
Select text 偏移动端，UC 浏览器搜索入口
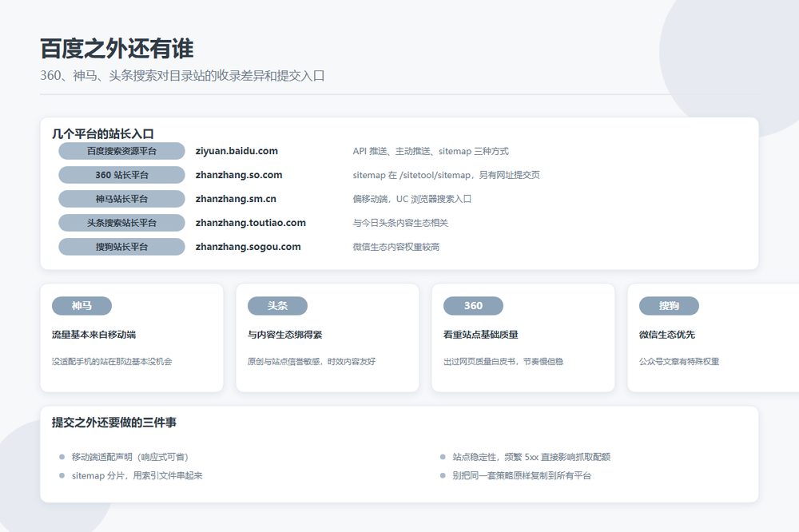pos(411,199)
